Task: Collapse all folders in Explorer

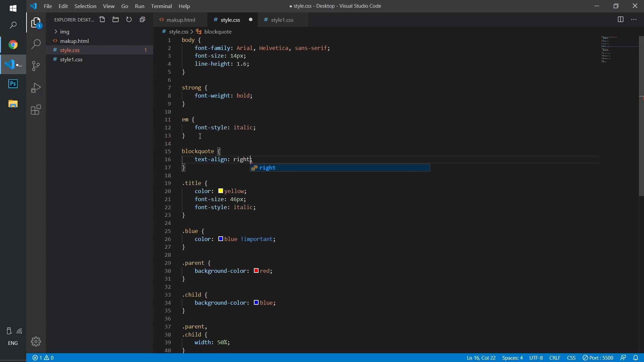Action: pyautogui.click(x=143, y=20)
